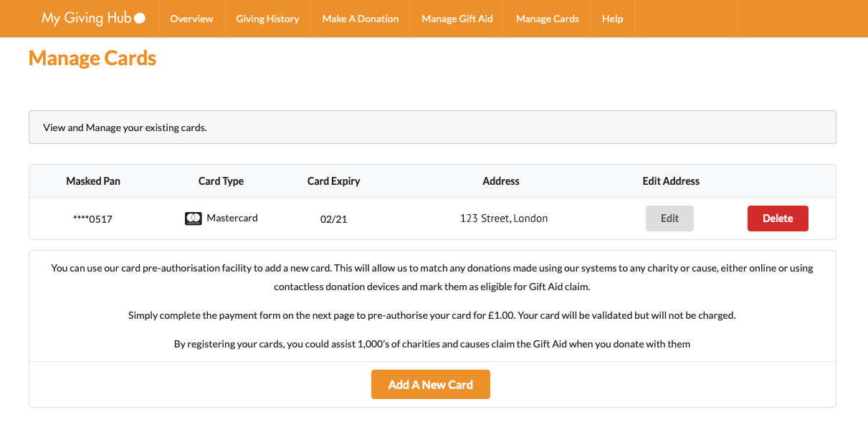Click the orange Manage Cards page heading
Screen dimensions: 868x437
point(92,58)
